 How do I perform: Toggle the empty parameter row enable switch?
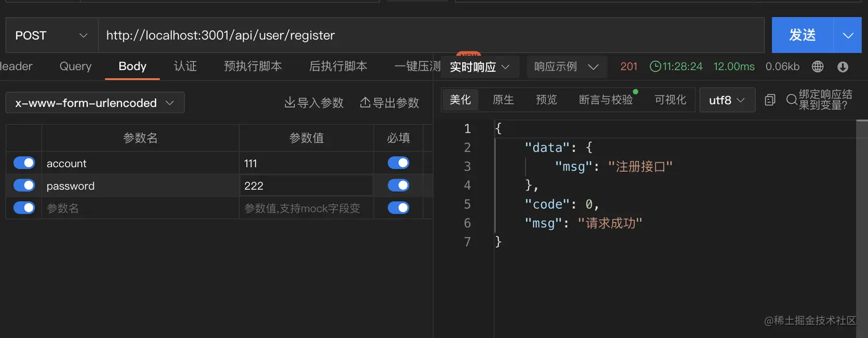24,208
